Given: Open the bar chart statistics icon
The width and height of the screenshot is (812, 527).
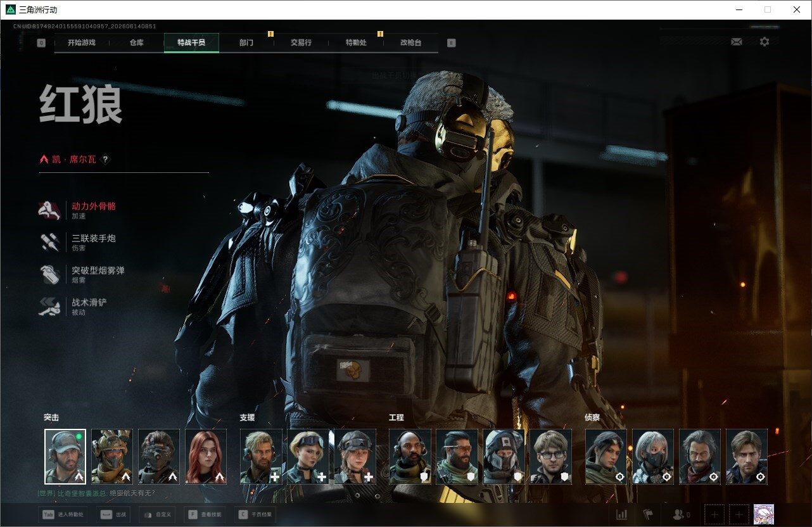Looking at the screenshot, I should 622,515.
